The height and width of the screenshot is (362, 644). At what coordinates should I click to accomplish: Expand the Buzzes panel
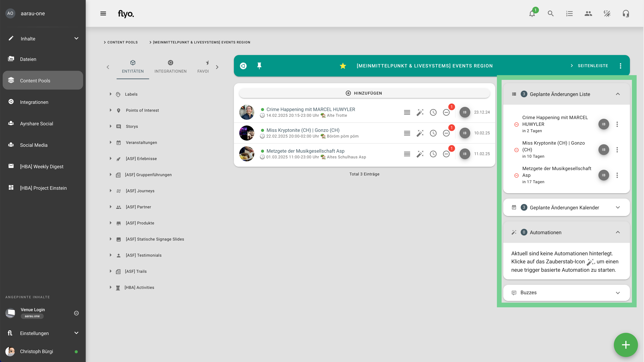pyautogui.click(x=618, y=293)
